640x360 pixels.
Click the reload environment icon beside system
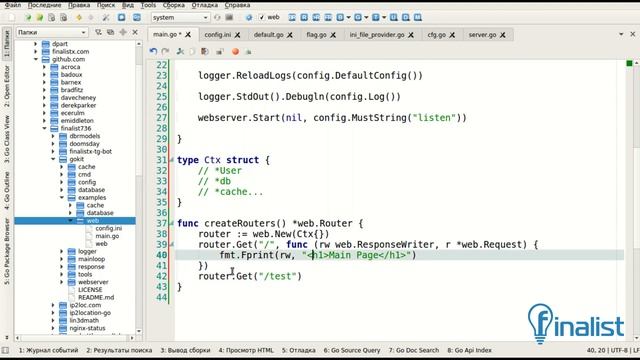(217, 18)
